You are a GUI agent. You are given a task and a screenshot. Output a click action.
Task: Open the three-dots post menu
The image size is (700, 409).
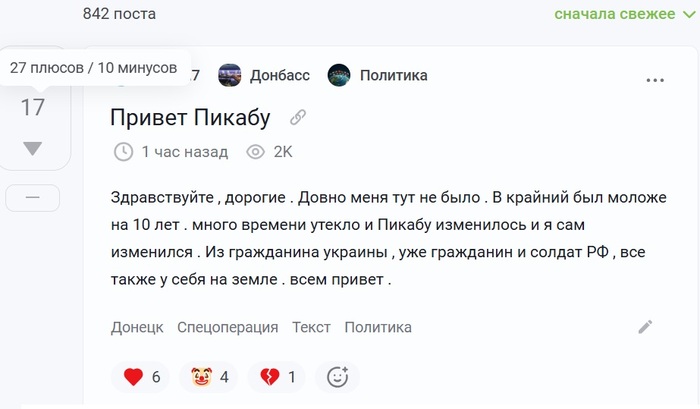[655, 80]
